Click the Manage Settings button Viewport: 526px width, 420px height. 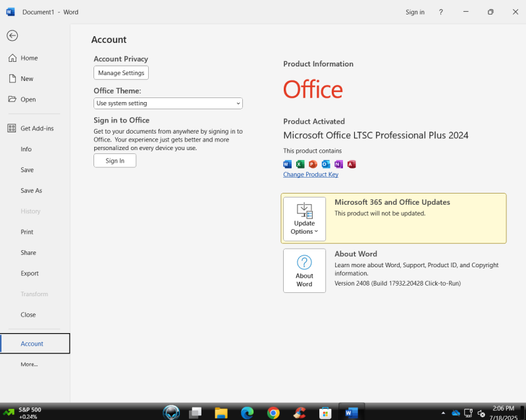(121, 73)
